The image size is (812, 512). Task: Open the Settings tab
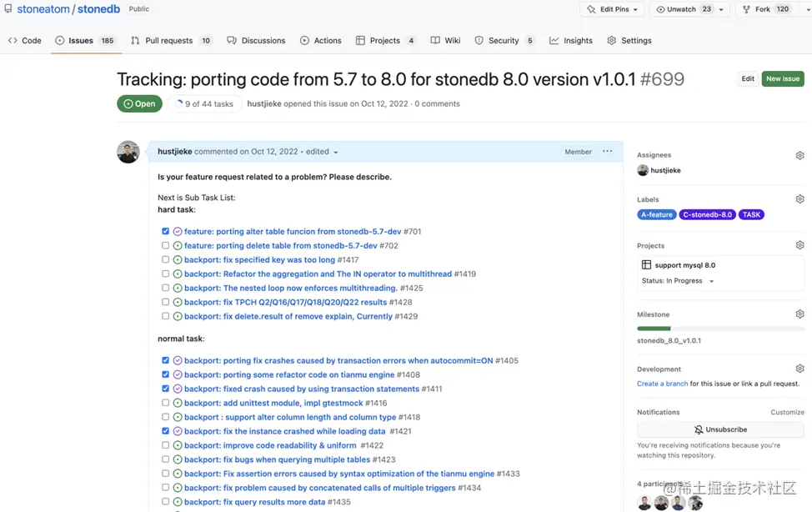click(629, 40)
